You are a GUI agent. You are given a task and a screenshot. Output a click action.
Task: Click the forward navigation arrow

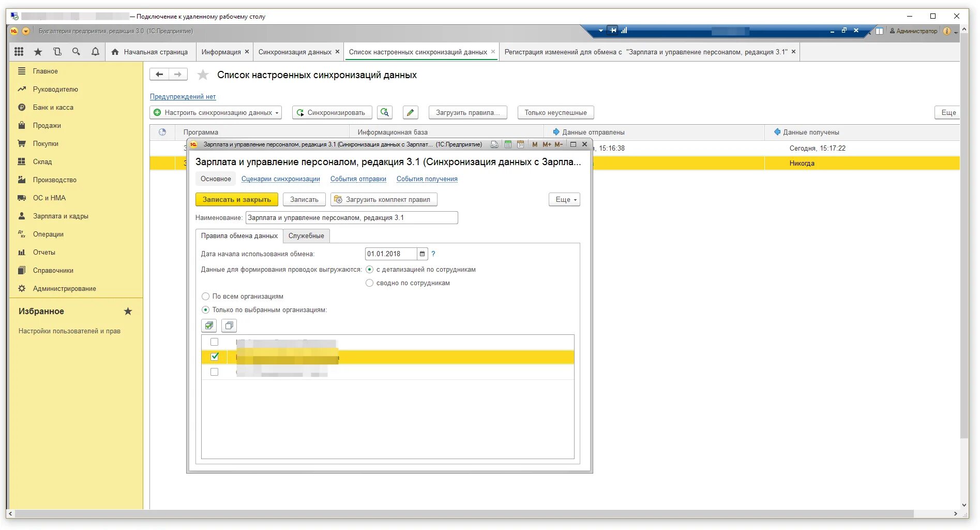[178, 75]
